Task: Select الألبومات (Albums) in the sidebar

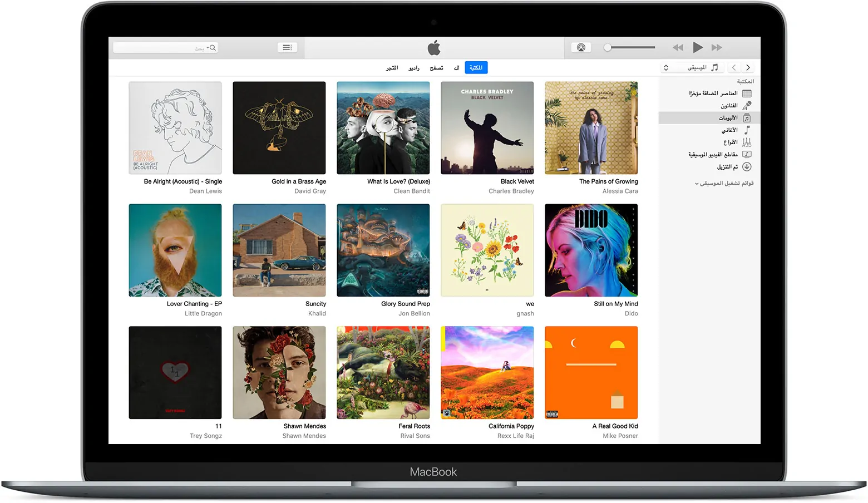Action: click(709, 118)
